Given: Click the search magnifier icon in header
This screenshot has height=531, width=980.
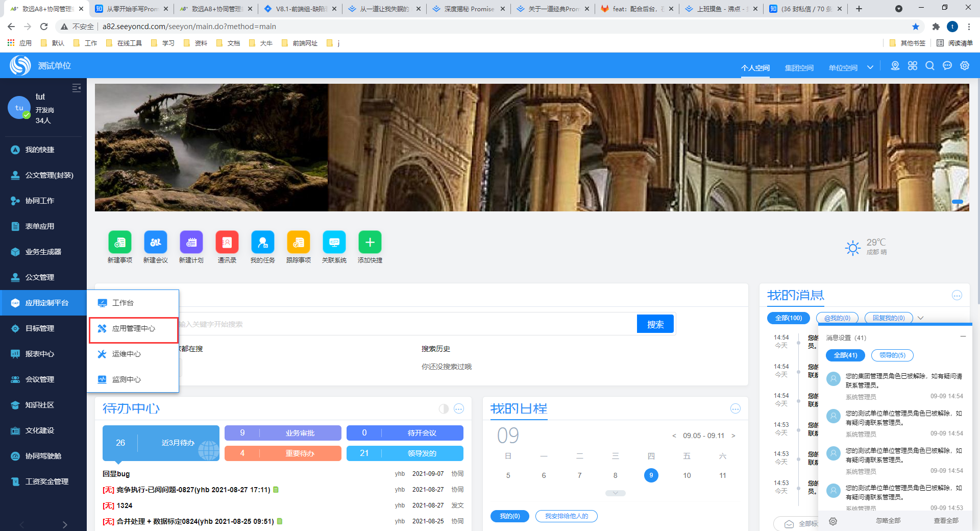Looking at the screenshot, I should [x=929, y=66].
